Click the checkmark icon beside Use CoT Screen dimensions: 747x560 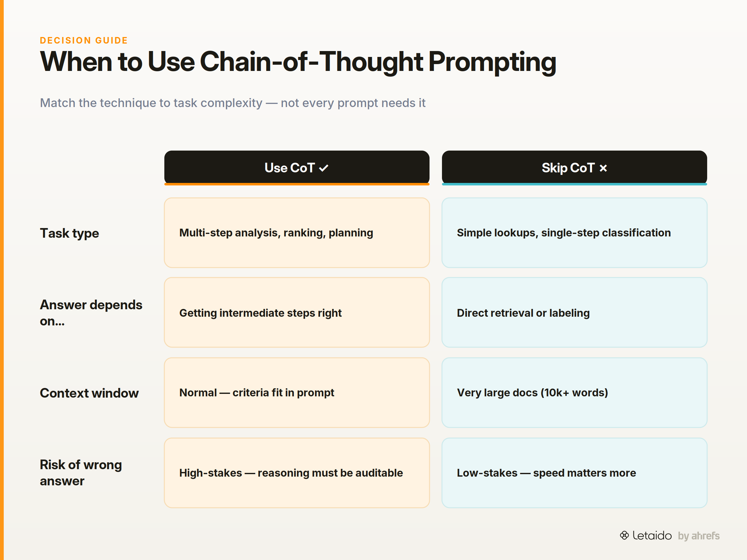click(x=323, y=168)
